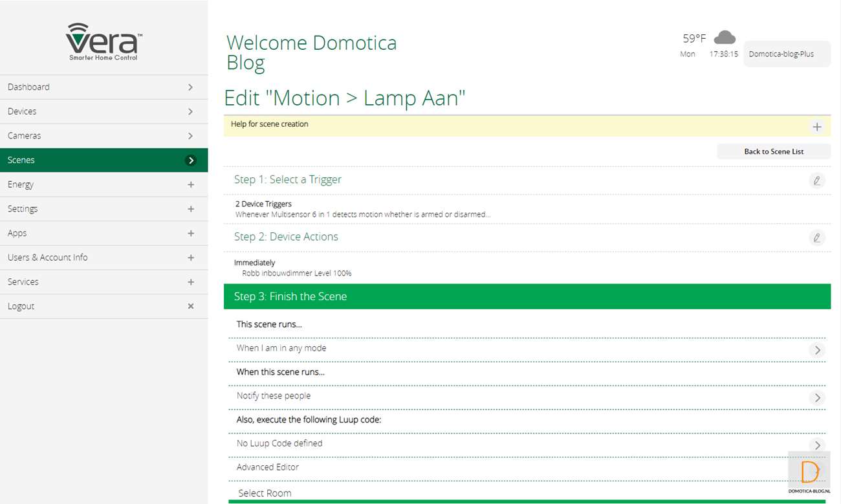Click the Vera logo
The height and width of the screenshot is (504, 841).
click(104, 42)
